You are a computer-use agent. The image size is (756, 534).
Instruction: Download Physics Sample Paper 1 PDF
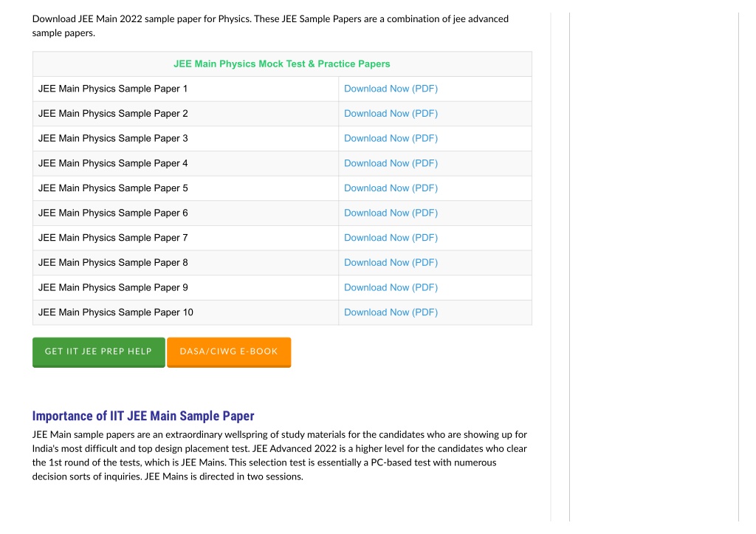click(x=391, y=89)
